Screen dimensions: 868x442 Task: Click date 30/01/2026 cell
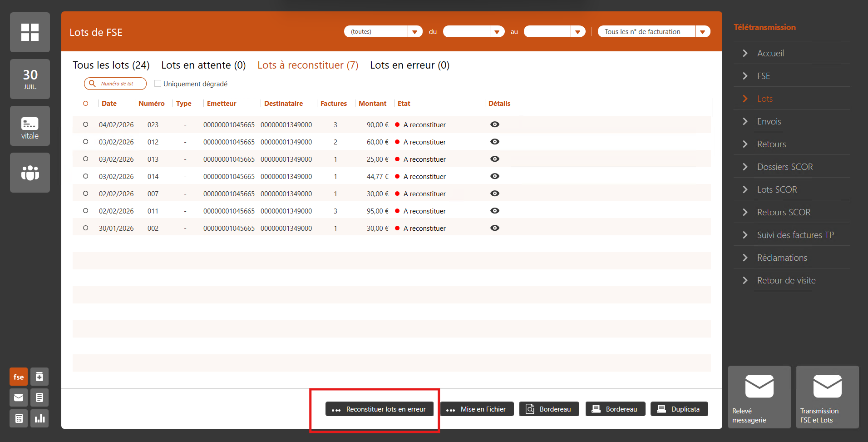pos(116,228)
